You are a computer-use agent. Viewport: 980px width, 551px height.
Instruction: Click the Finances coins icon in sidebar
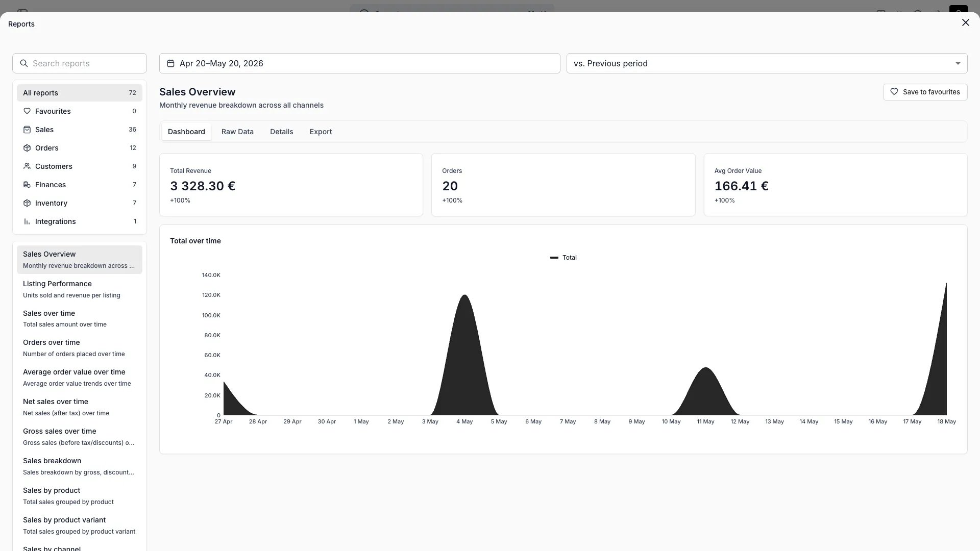(27, 185)
